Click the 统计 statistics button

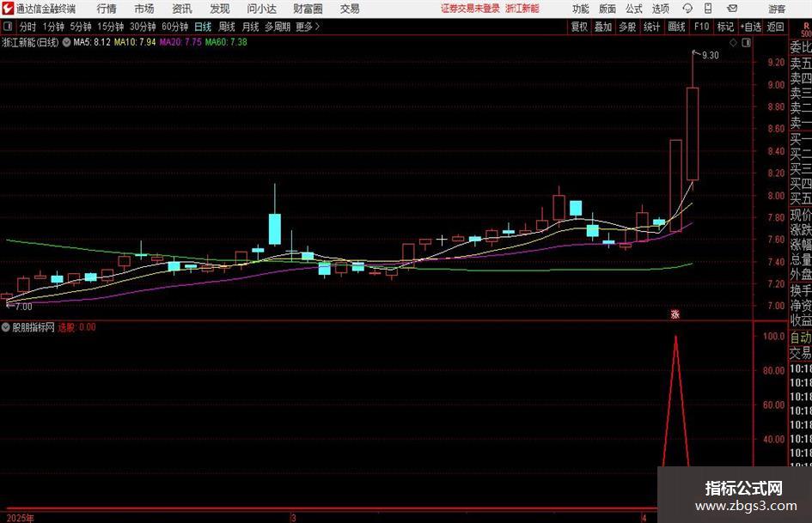[x=651, y=27]
